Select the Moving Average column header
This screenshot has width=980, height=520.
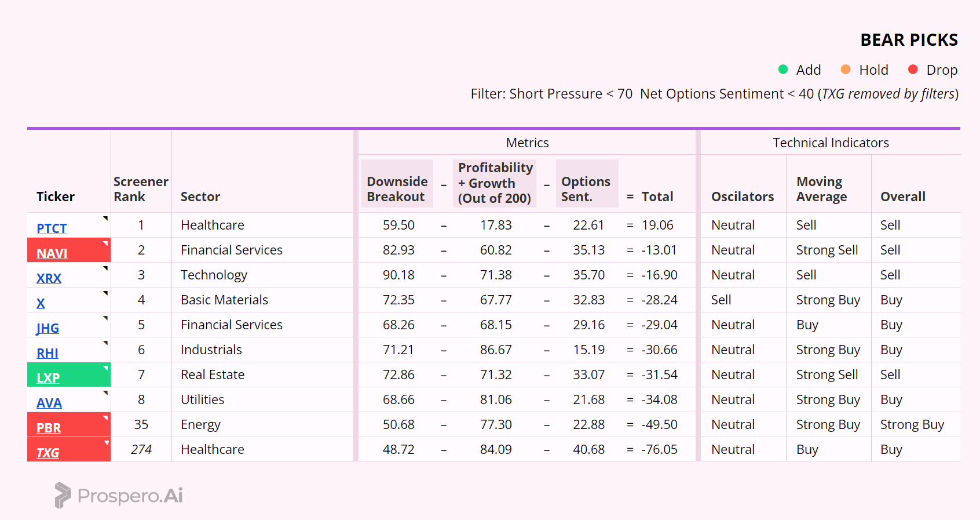pos(821,189)
